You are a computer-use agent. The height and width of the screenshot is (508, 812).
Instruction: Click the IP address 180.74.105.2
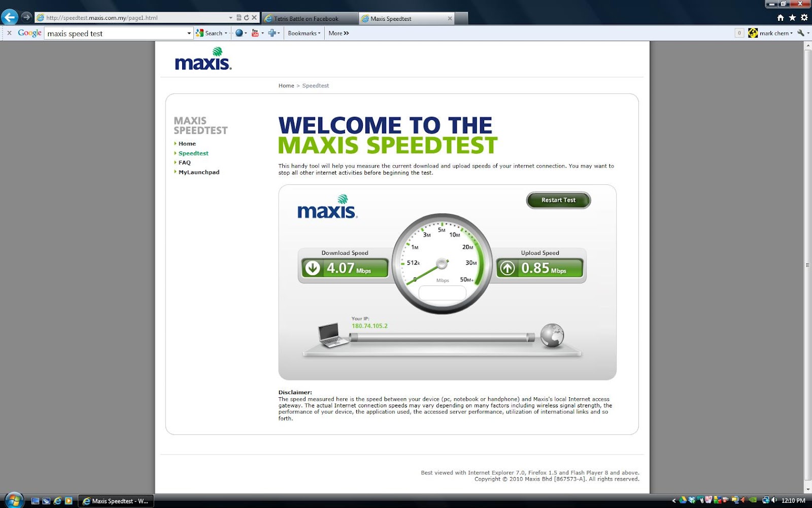pyautogui.click(x=369, y=326)
